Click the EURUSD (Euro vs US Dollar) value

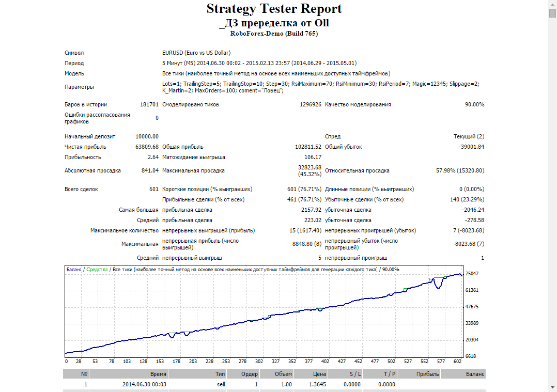[x=196, y=53]
